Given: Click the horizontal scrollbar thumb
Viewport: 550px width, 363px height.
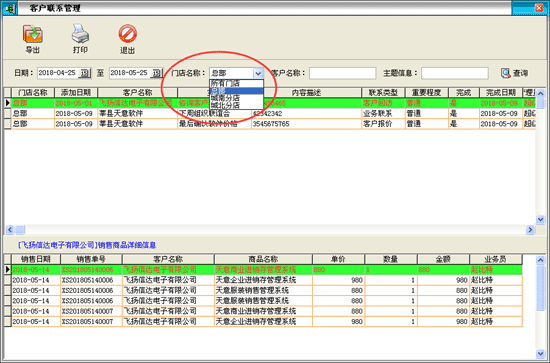Looking at the screenshot, I should 20,230.
